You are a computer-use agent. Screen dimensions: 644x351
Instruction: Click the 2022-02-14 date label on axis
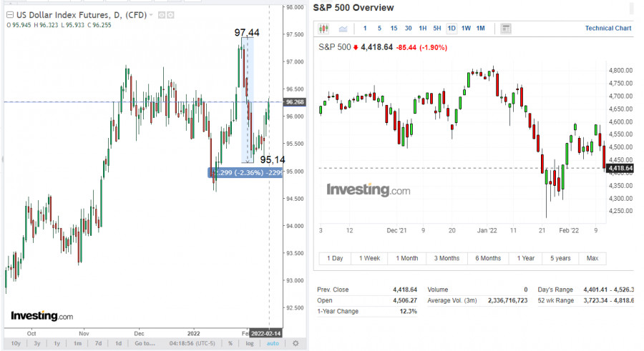[x=265, y=333]
